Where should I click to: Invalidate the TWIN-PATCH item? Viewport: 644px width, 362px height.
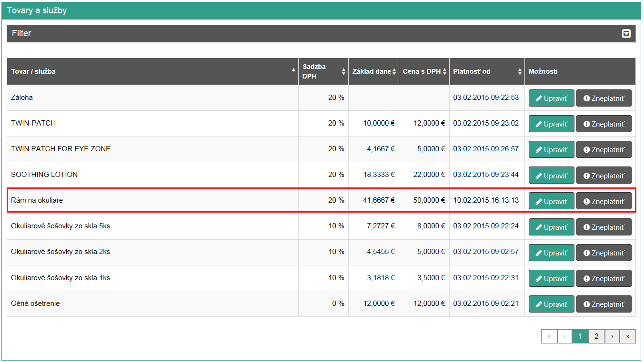tap(604, 124)
